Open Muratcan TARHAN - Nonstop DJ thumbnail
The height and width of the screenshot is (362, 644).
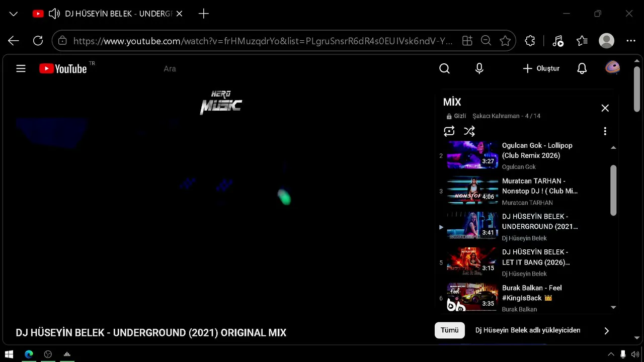click(x=472, y=191)
